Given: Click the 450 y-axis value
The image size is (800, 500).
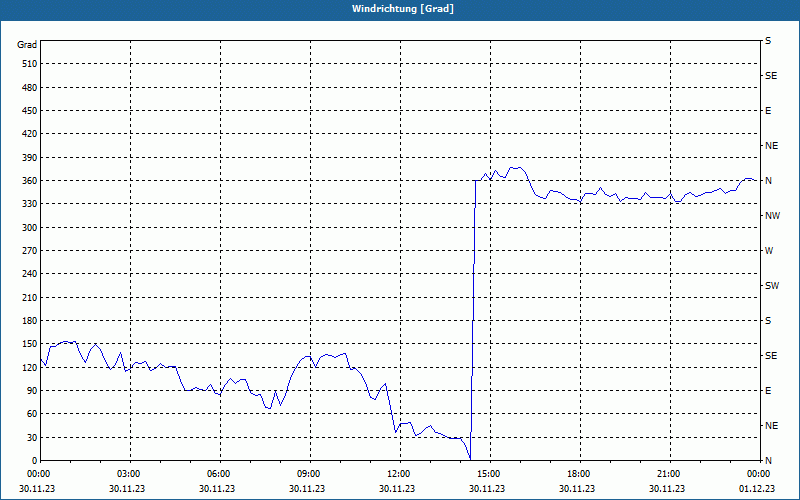Looking at the screenshot, I should coord(30,111).
